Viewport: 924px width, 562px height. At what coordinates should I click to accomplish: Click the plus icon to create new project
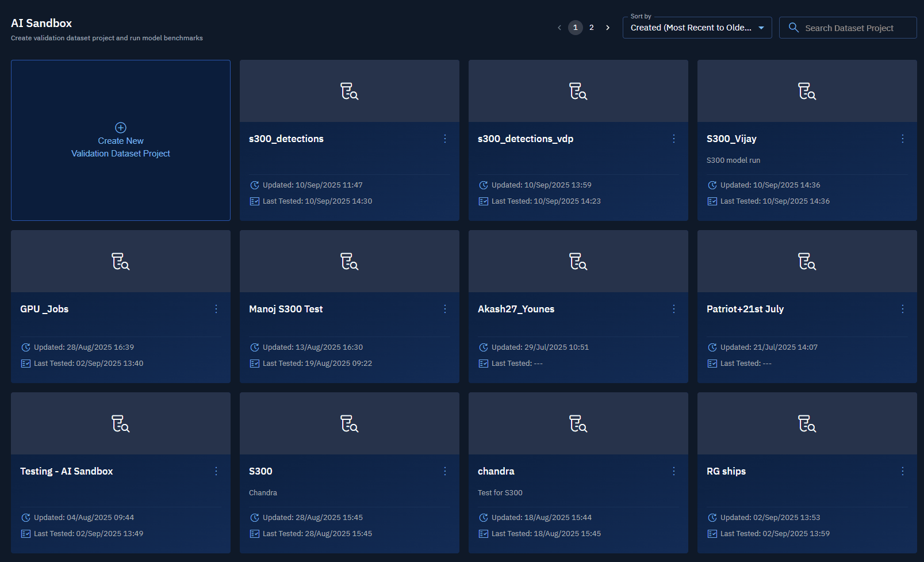(x=121, y=128)
